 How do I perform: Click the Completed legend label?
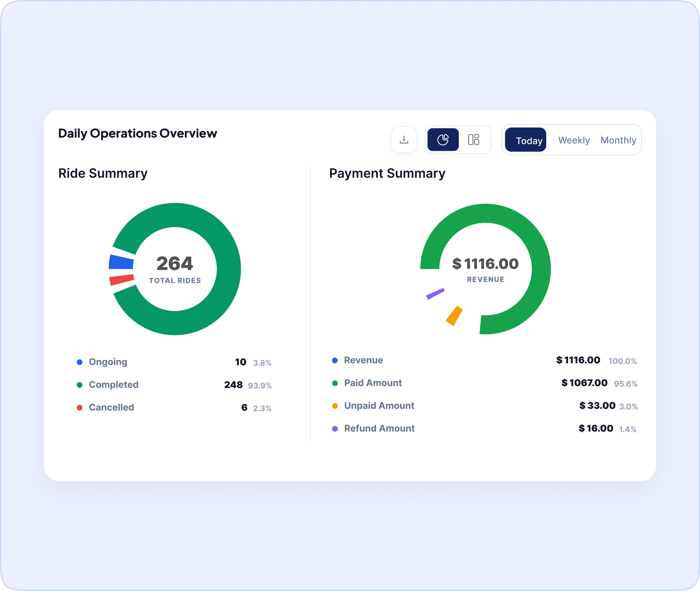(x=114, y=385)
